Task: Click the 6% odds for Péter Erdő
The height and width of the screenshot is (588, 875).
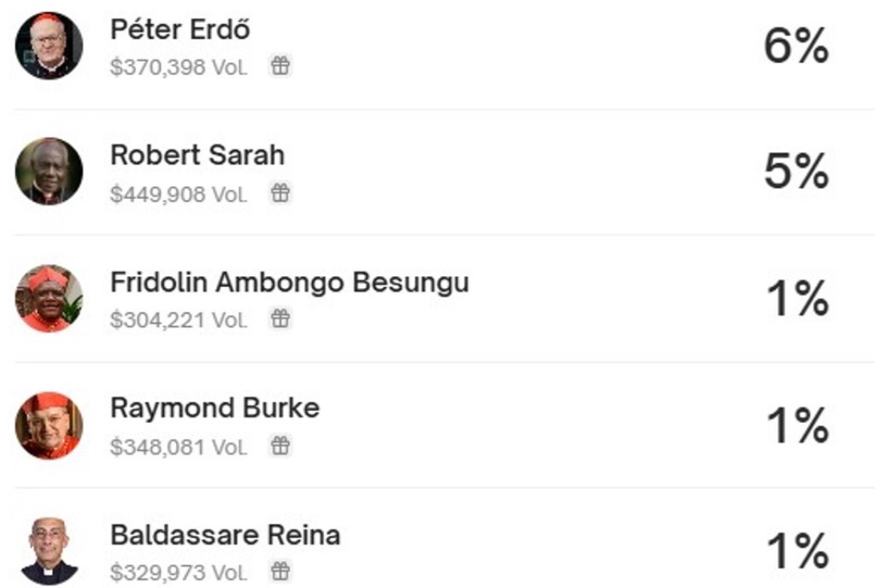Action: tap(796, 47)
